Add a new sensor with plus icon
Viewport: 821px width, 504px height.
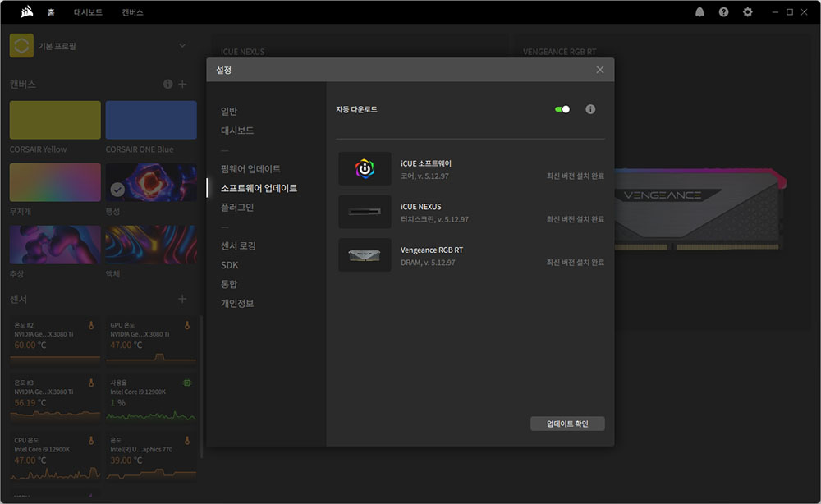click(x=182, y=299)
